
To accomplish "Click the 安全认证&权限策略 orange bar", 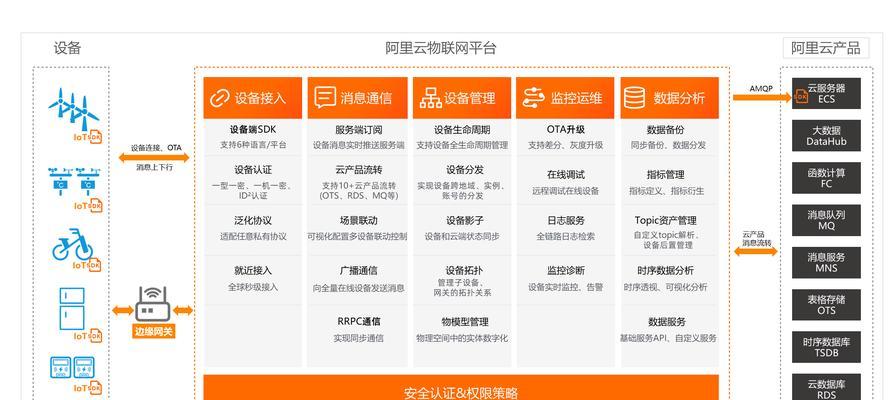I will click(461, 388).
